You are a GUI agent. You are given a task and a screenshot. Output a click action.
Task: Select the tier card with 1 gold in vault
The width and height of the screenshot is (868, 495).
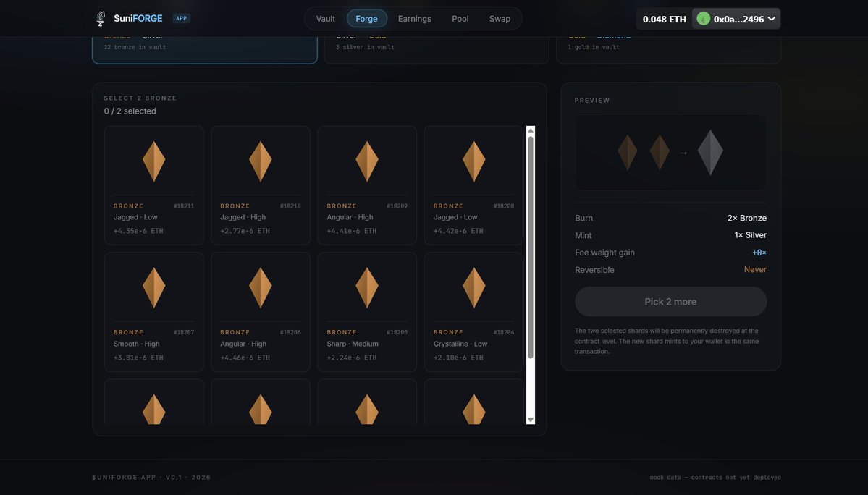[x=668, y=50]
